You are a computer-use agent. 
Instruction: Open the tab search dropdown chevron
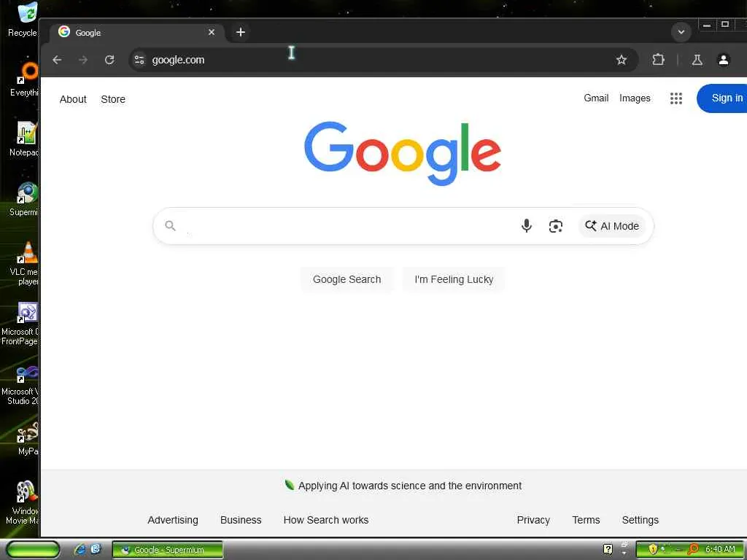coord(681,32)
